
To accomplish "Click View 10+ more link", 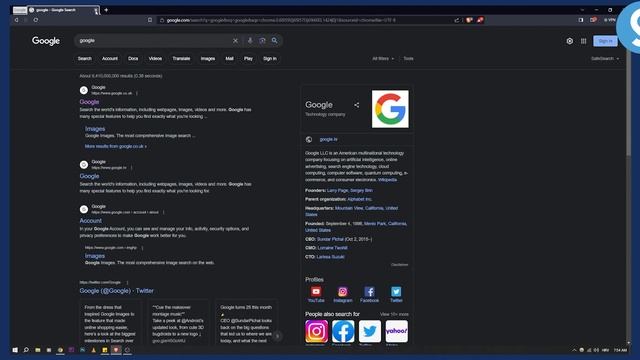I will click(x=394, y=314).
